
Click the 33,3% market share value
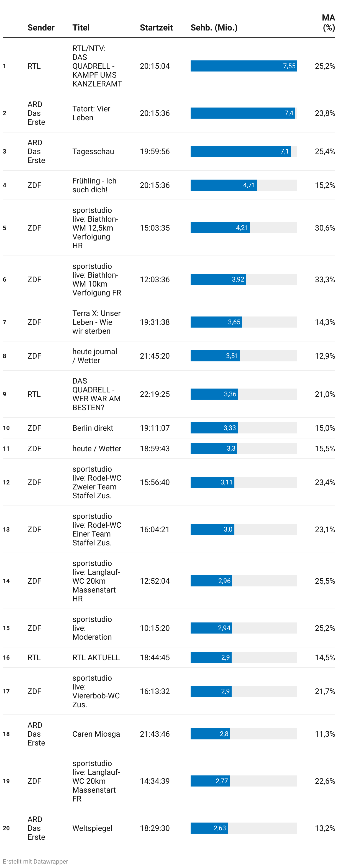tap(324, 280)
